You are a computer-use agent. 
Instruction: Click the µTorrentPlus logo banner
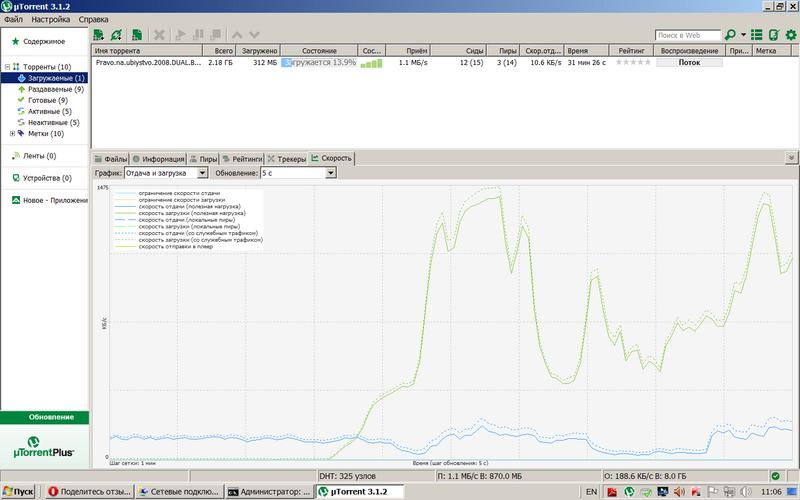coord(44,446)
